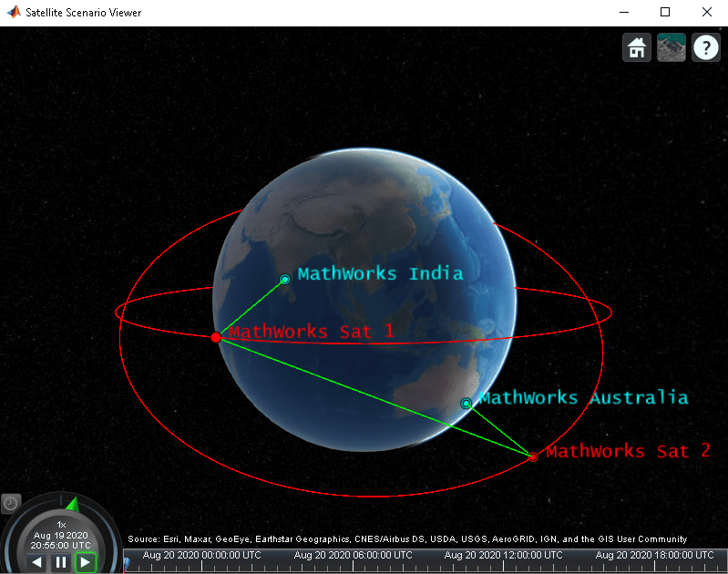728x574 pixels.
Task: Play the animation in reverse
Action: point(36,562)
